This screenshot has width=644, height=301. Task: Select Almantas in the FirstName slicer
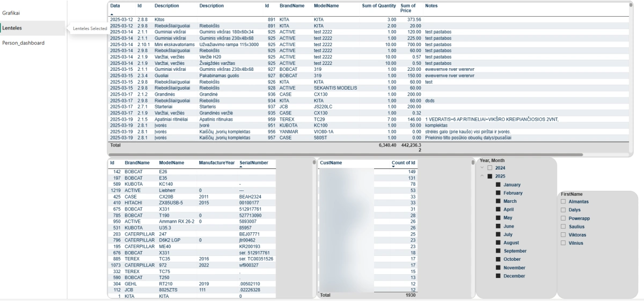pyautogui.click(x=563, y=202)
